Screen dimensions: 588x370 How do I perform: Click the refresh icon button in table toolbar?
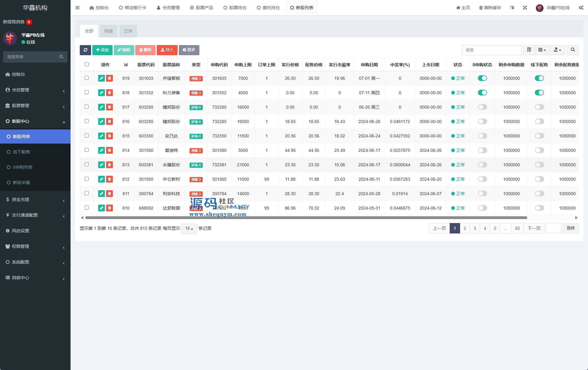[85, 50]
